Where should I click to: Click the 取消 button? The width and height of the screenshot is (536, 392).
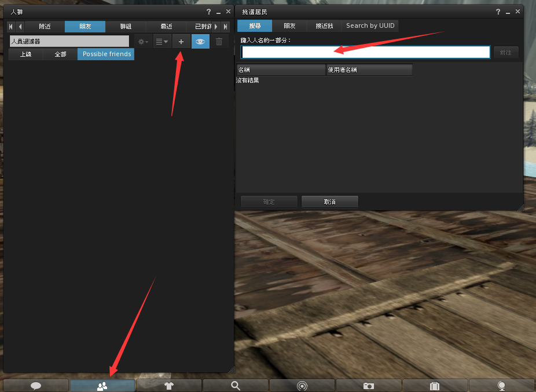coord(330,202)
